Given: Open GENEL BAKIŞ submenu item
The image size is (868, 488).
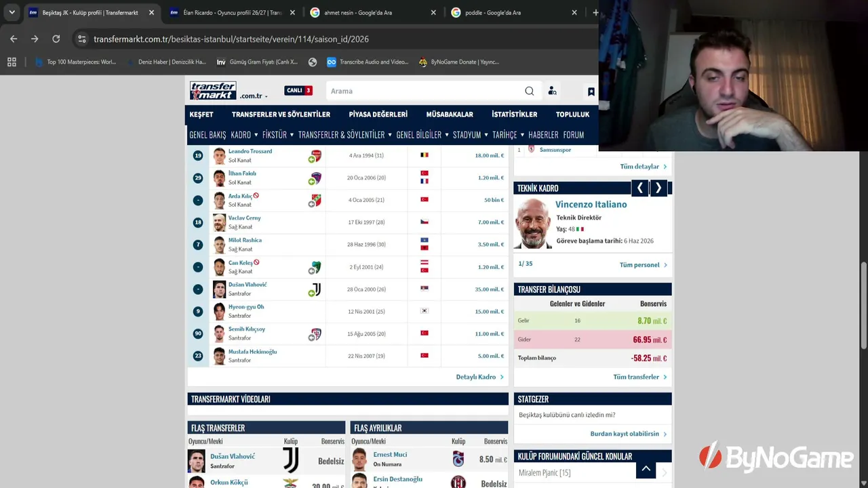Looking at the screenshot, I should pos(208,135).
